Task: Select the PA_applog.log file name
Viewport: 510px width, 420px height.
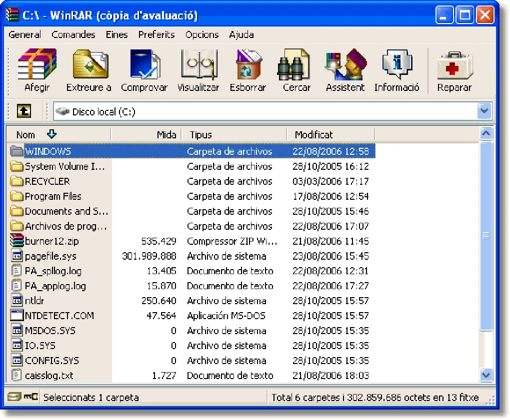Action: point(55,286)
